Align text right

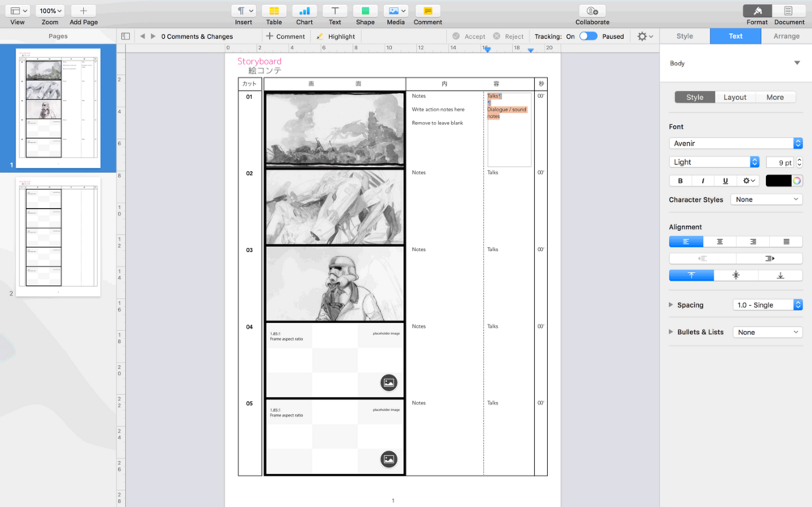(752, 241)
